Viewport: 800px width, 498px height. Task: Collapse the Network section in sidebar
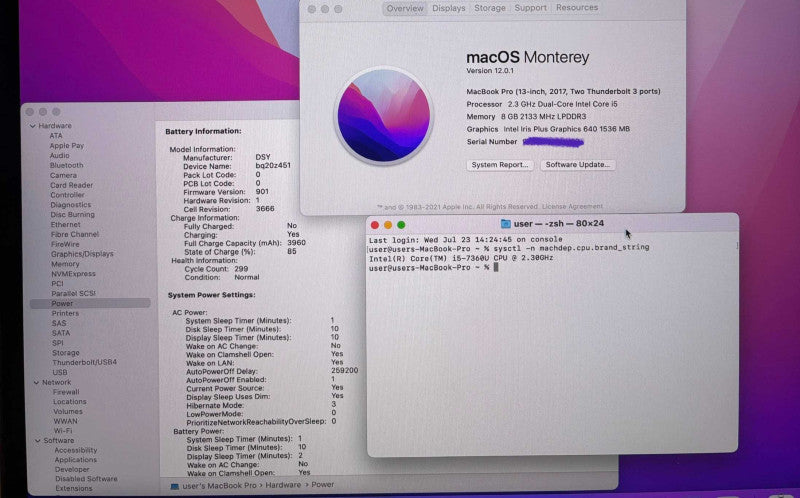pos(36,383)
